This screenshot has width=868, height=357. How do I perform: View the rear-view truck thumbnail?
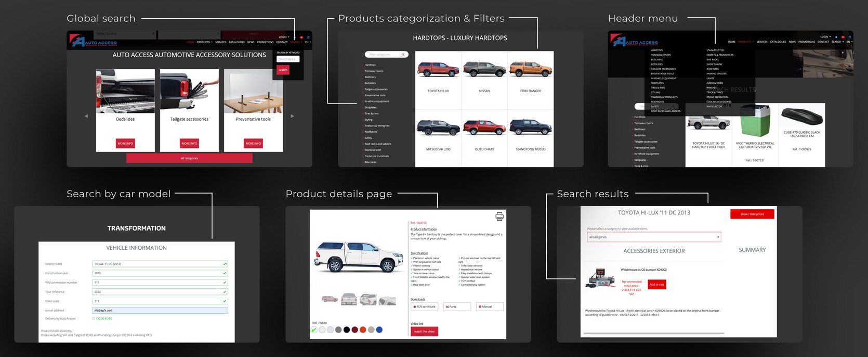tap(349, 299)
